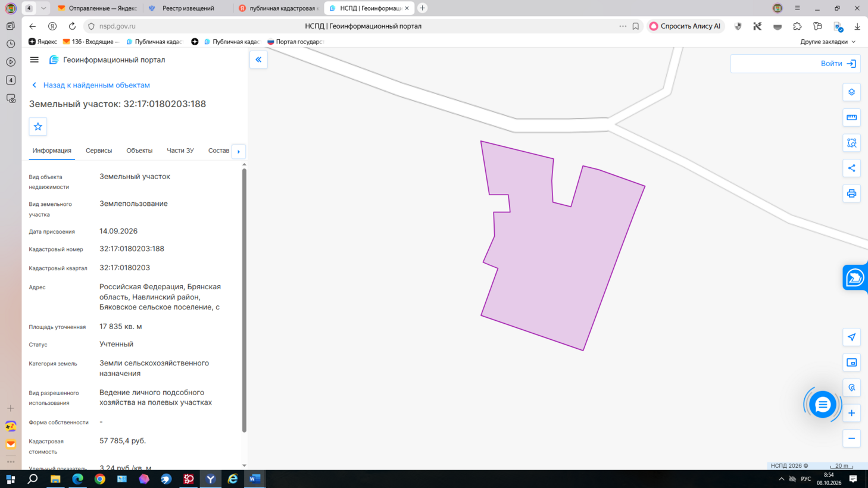Open the map layers panel
This screenshot has width=868, height=488.
pyautogui.click(x=851, y=92)
